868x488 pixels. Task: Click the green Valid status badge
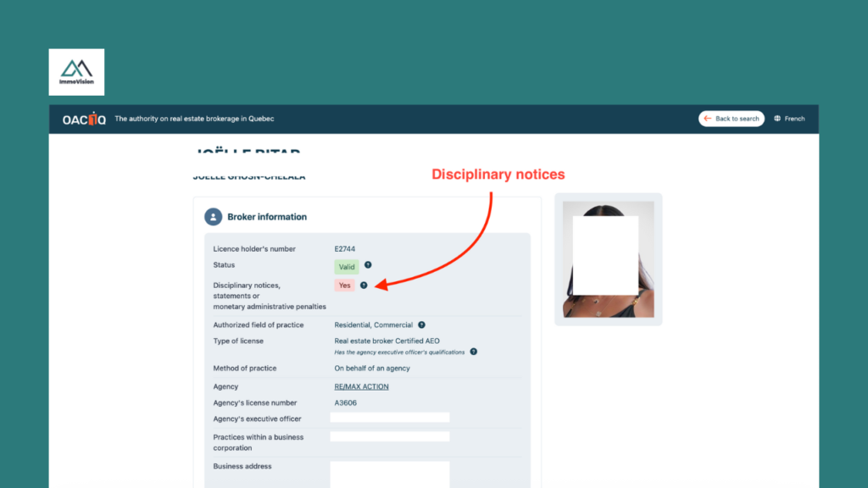point(346,266)
